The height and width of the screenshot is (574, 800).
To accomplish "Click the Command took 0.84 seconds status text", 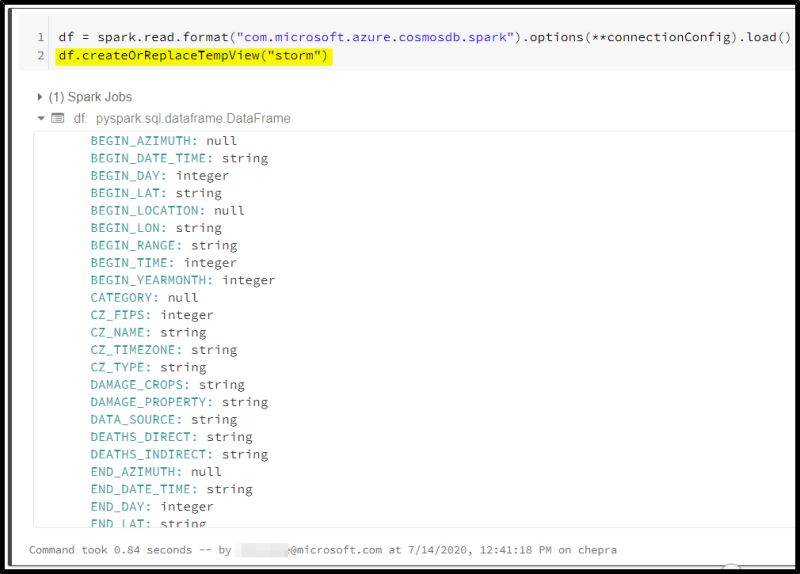I will pos(110,550).
